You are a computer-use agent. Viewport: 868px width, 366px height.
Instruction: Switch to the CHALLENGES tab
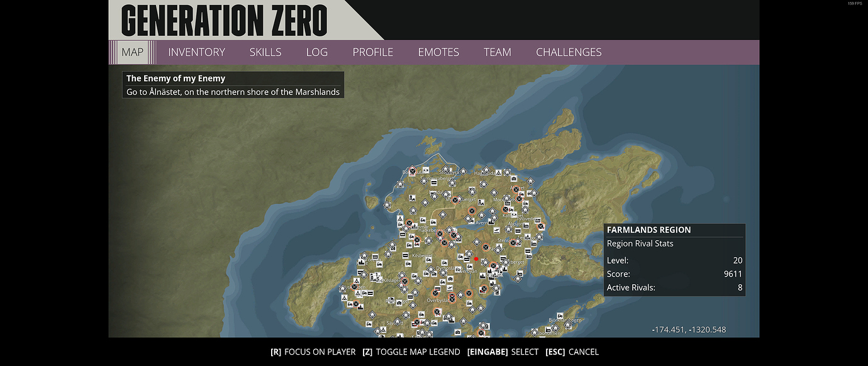(569, 52)
